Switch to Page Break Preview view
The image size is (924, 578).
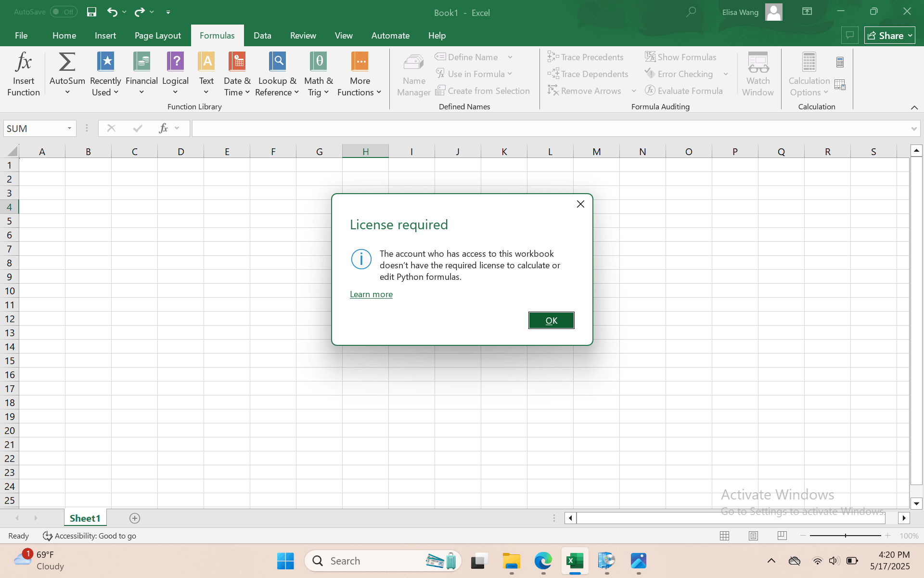pyautogui.click(x=782, y=536)
